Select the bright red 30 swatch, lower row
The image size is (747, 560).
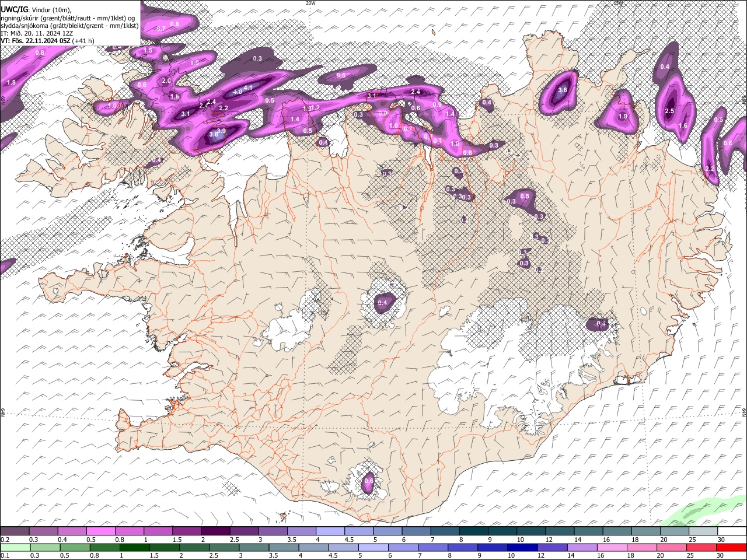pos(731,547)
